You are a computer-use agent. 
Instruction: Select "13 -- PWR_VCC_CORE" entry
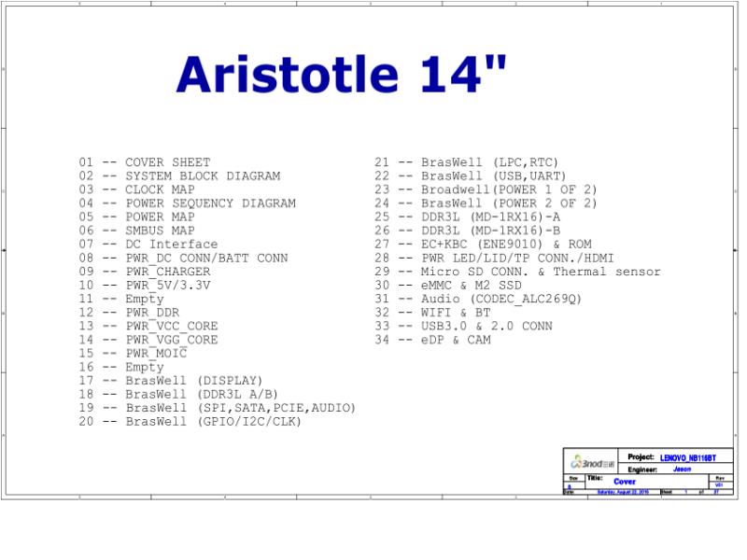coord(148,326)
